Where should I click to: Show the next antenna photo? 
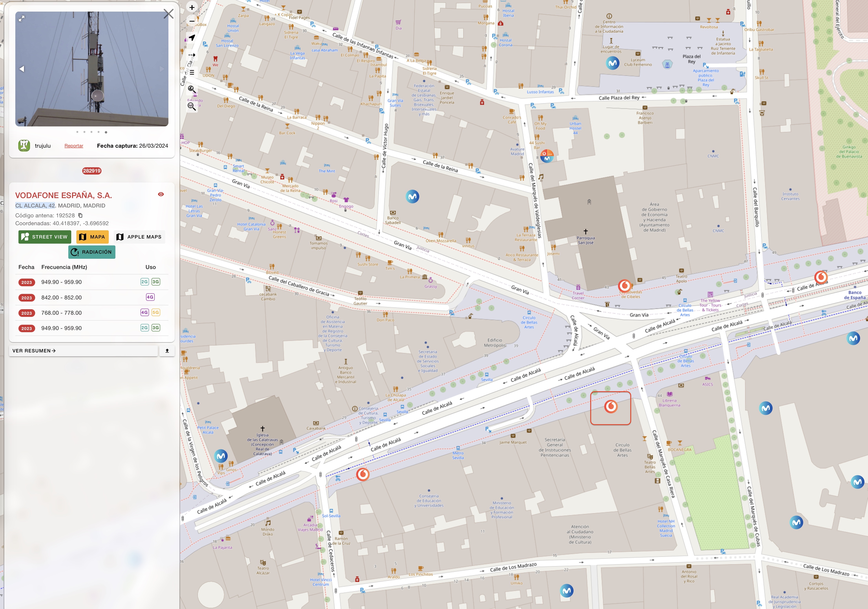(162, 69)
